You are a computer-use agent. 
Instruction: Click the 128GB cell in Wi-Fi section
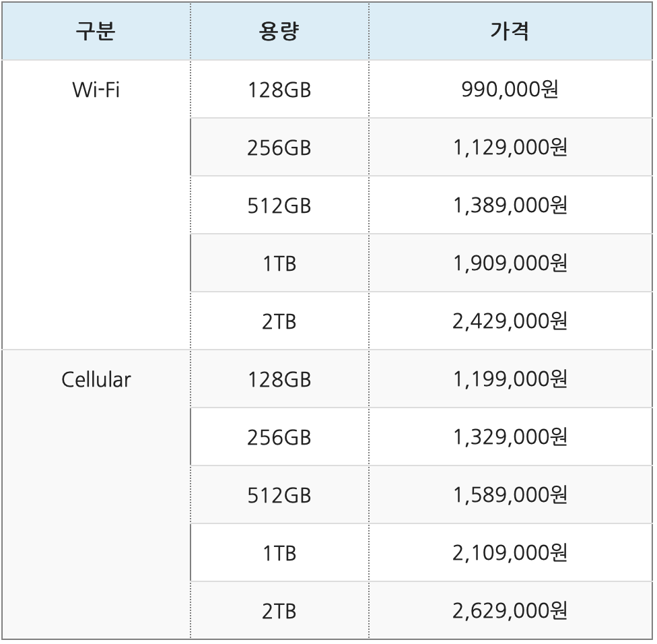click(280, 88)
